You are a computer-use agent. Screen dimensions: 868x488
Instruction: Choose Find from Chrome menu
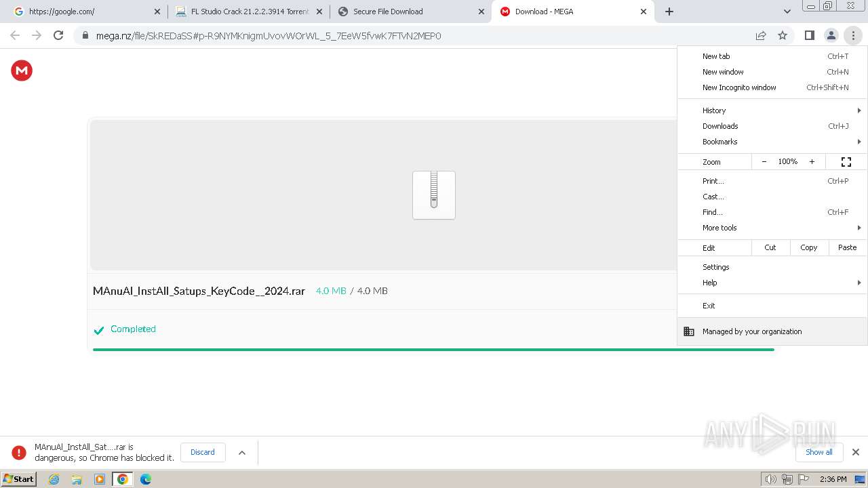pyautogui.click(x=772, y=212)
